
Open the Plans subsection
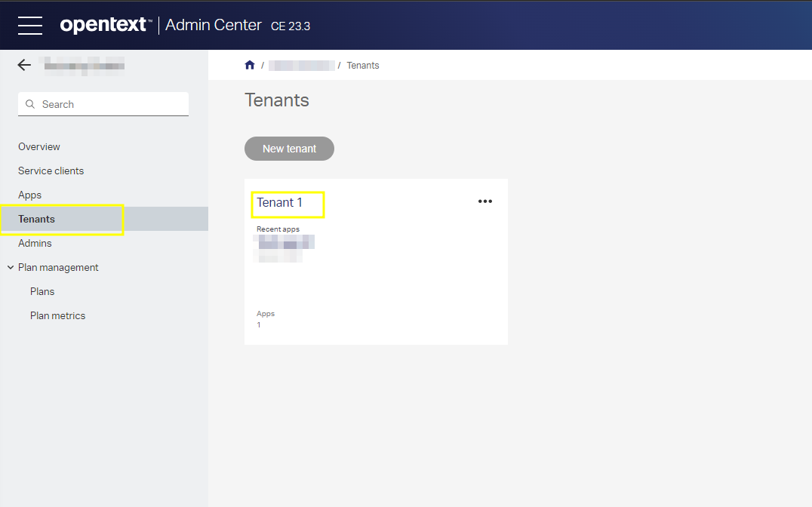click(x=42, y=291)
